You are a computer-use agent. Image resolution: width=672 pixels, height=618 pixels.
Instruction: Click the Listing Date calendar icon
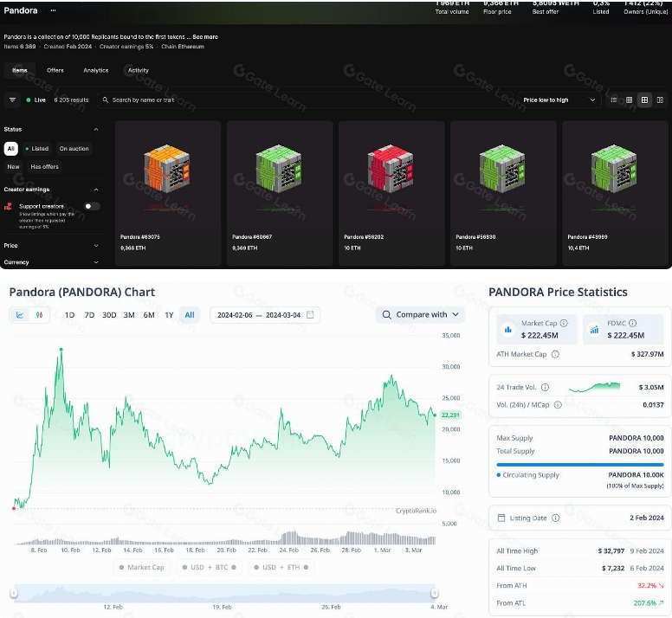[501, 518]
